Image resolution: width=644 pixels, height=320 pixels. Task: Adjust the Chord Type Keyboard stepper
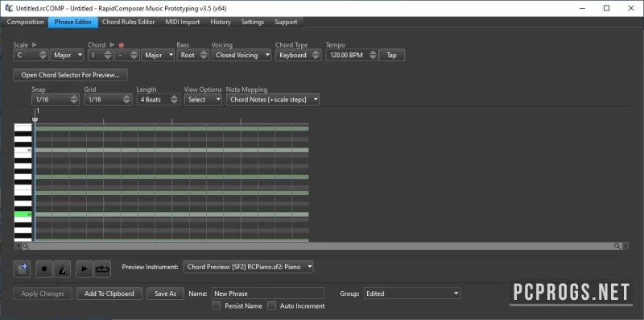[316, 55]
